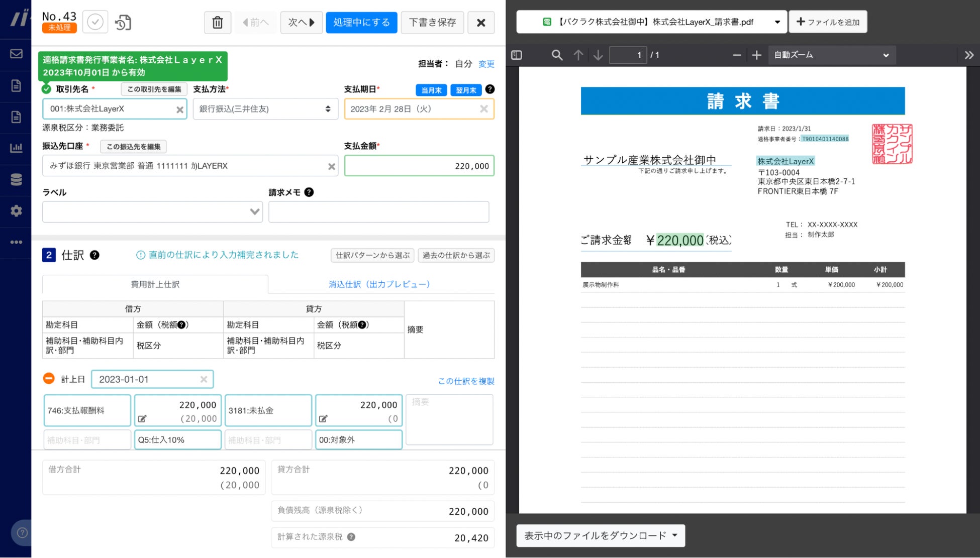Open 表示中のファイルをダウンロード menu
The height and width of the screenshot is (558, 980).
pyautogui.click(x=600, y=535)
